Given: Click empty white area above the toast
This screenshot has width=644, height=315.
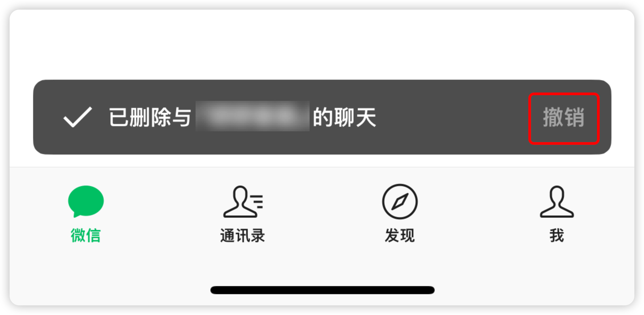Looking at the screenshot, I should point(322,44).
